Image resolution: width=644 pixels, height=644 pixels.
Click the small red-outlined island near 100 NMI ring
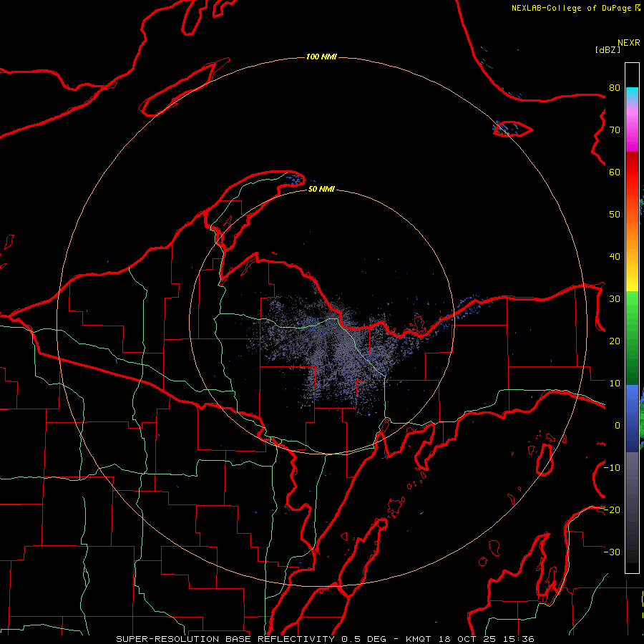512,129
